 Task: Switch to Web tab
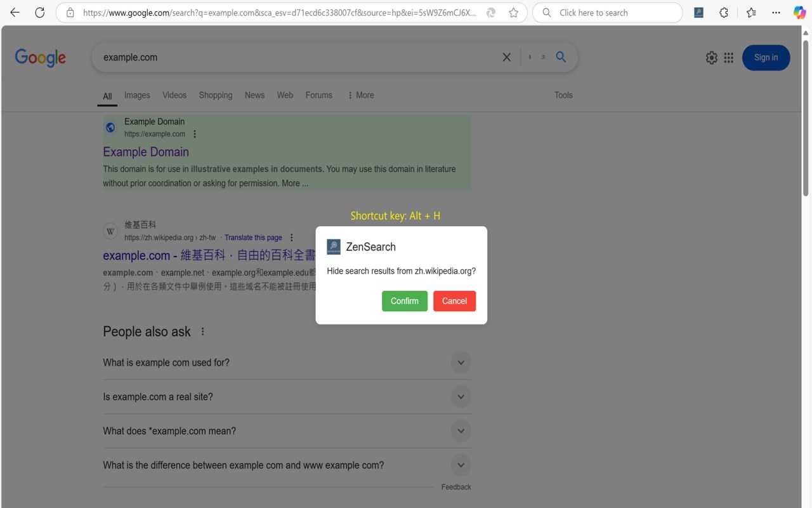(x=285, y=95)
